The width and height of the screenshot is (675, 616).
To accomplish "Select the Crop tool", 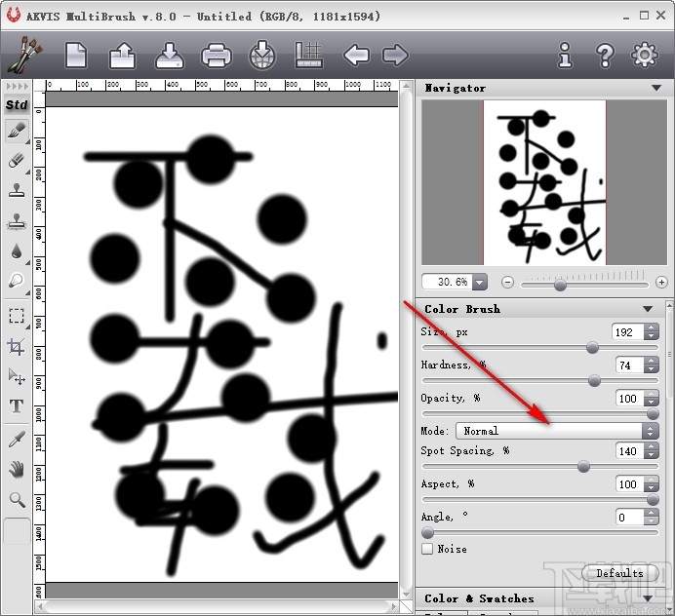I will coord(17,347).
